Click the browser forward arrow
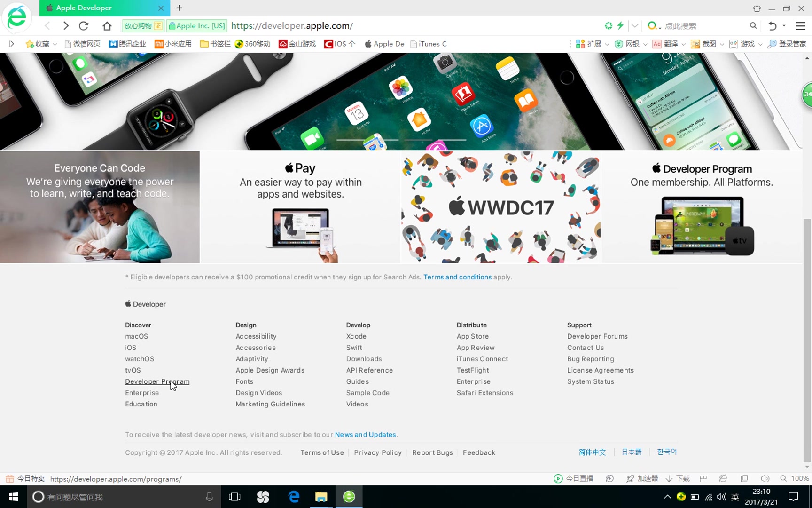This screenshot has width=812, height=508. click(66, 26)
